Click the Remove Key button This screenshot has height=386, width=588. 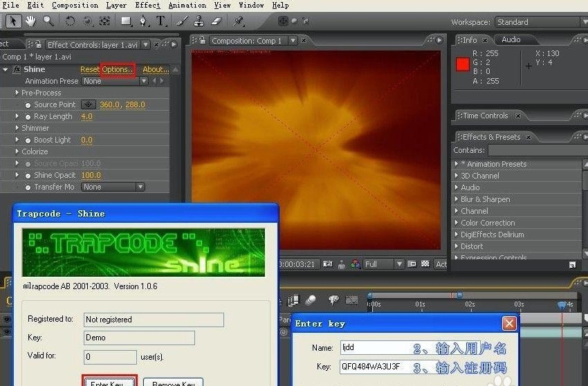click(173, 382)
